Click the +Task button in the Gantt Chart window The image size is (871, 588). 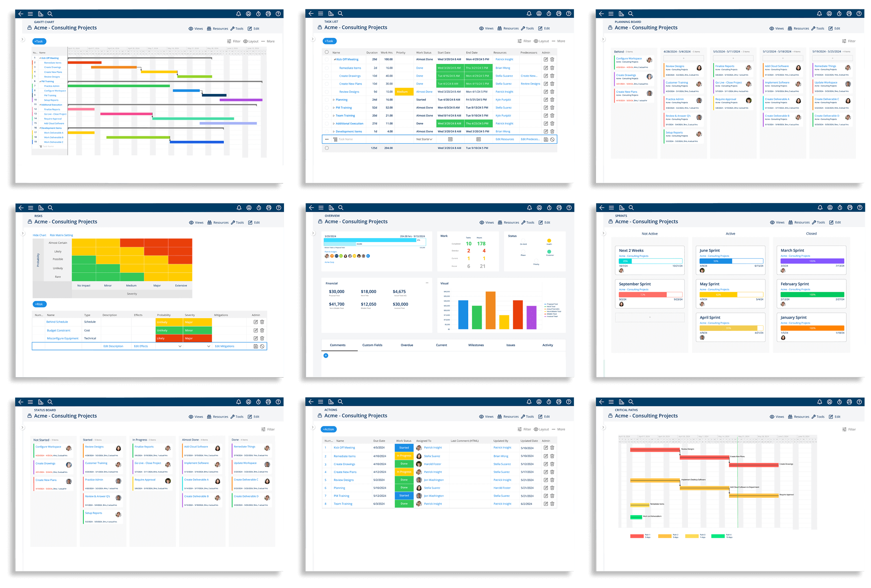pyautogui.click(x=39, y=41)
